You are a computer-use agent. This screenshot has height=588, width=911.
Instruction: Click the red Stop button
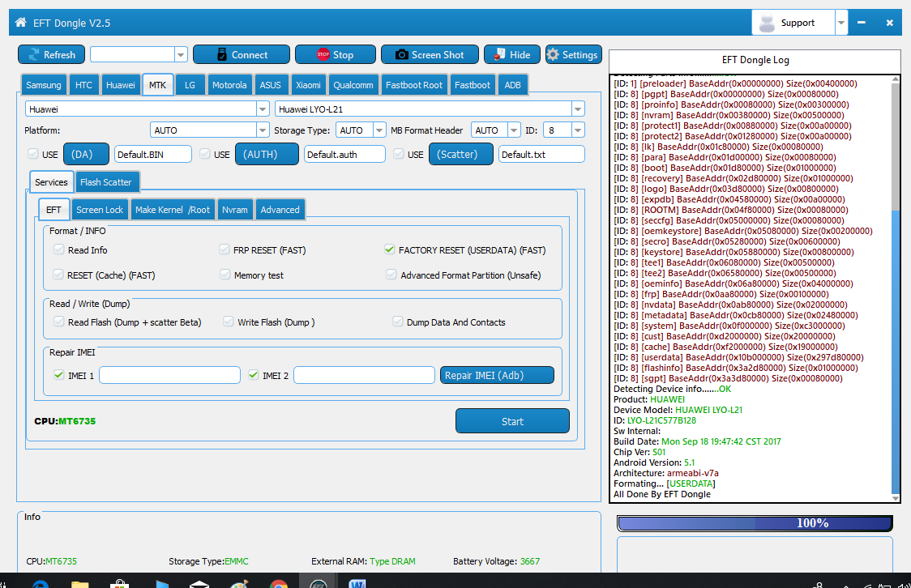(x=336, y=54)
